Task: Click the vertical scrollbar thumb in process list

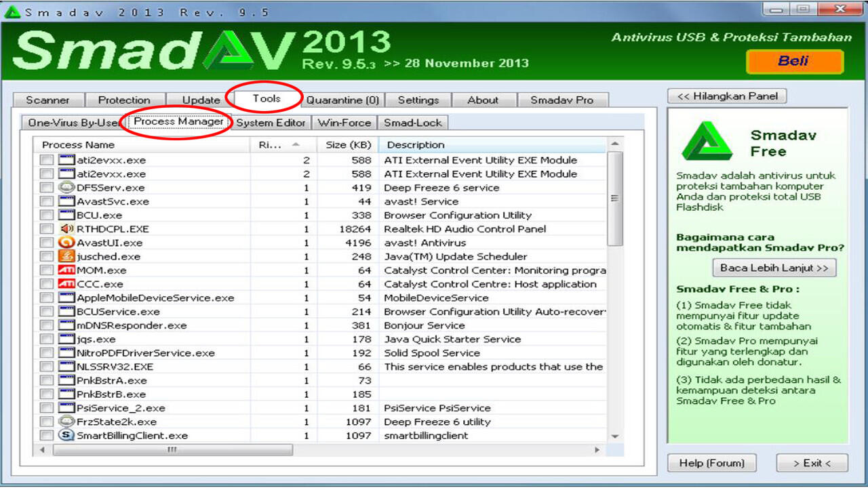Action: tap(615, 199)
